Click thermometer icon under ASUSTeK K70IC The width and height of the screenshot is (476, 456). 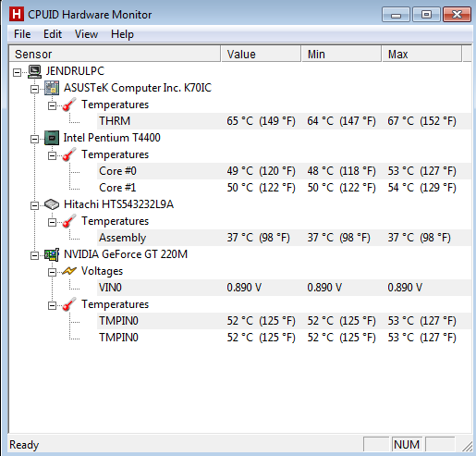(69, 105)
